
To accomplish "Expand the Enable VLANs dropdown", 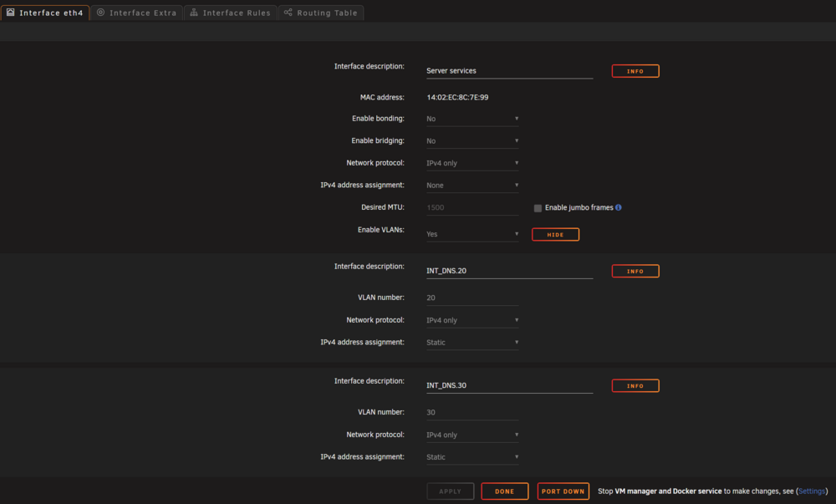I will pyautogui.click(x=472, y=234).
